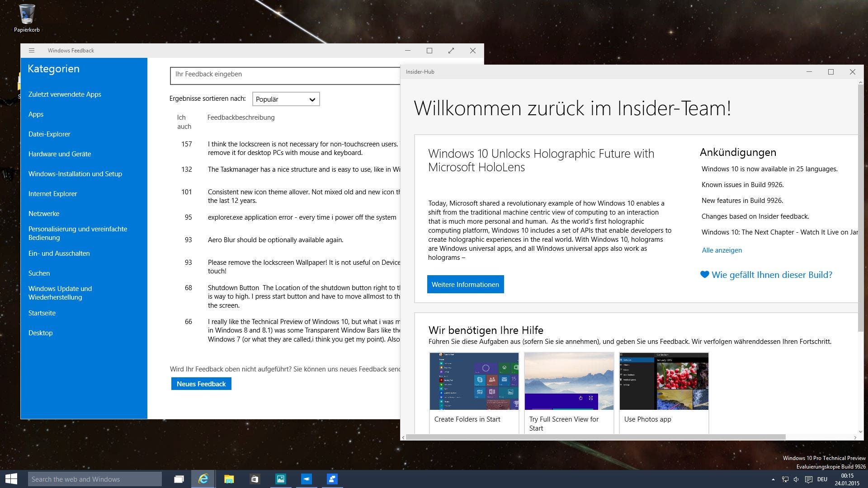Open the notifications tray icon
868x488 pixels.
coord(809,479)
